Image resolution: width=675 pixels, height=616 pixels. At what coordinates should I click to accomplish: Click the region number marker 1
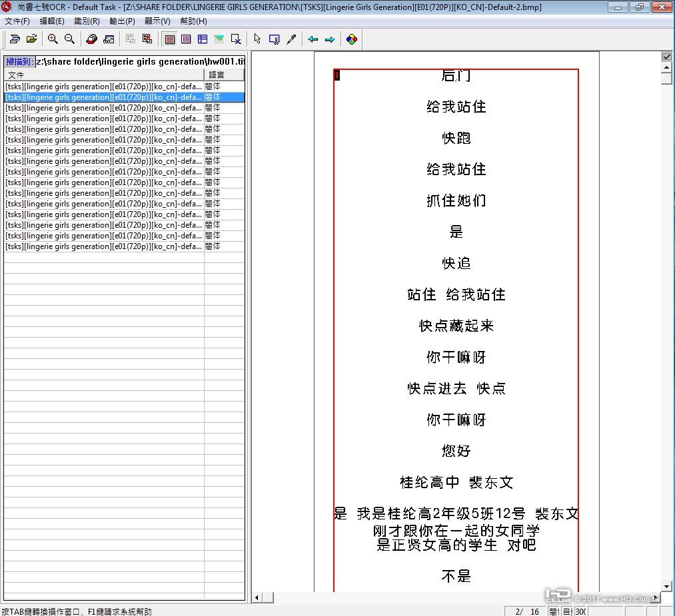click(337, 75)
